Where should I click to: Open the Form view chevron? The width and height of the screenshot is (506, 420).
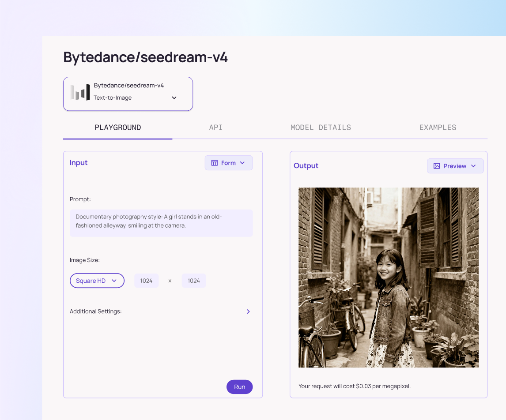point(242,163)
